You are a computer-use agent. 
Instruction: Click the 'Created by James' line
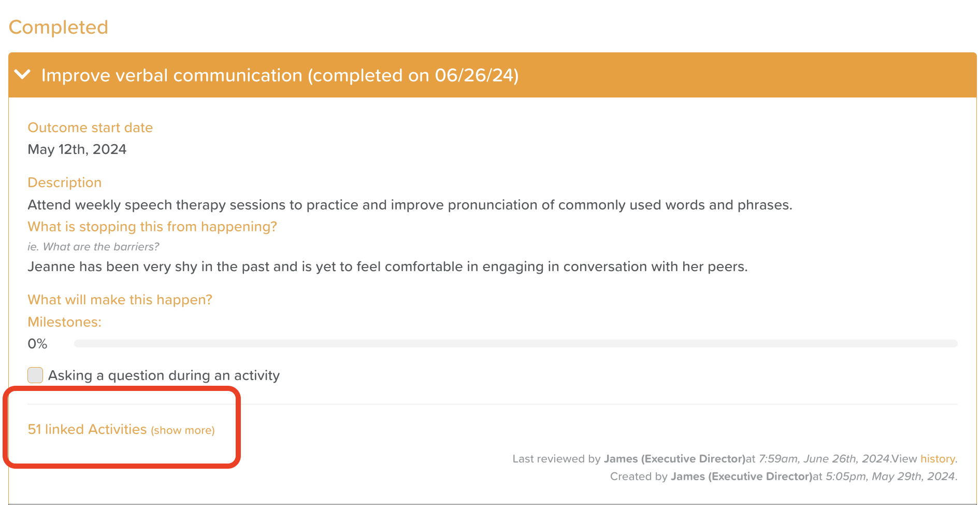(783, 476)
